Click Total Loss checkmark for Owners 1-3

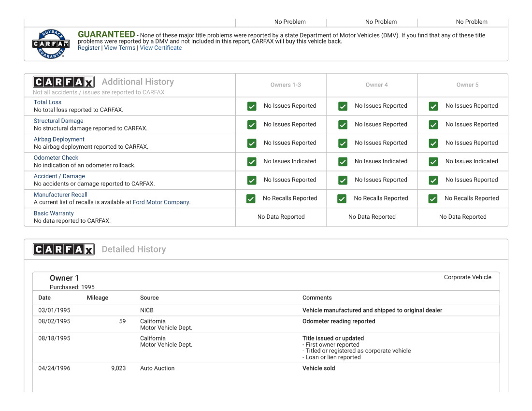pyautogui.click(x=252, y=106)
